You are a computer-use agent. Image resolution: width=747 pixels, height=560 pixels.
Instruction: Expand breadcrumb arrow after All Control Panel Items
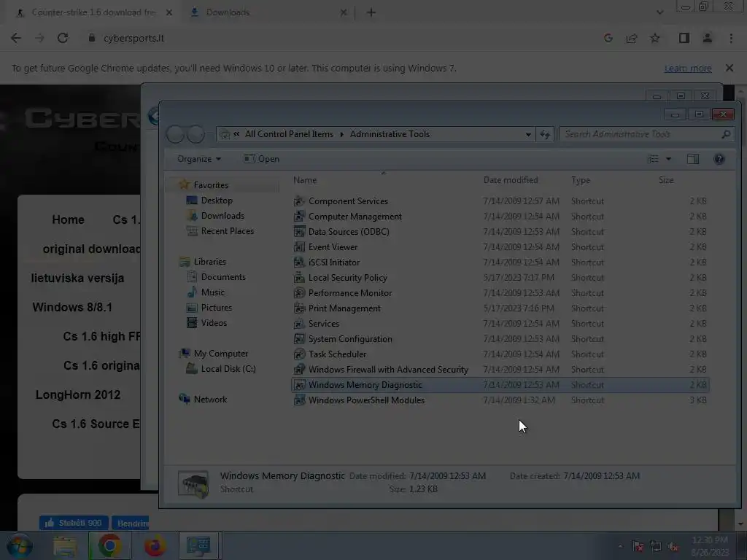point(341,134)
